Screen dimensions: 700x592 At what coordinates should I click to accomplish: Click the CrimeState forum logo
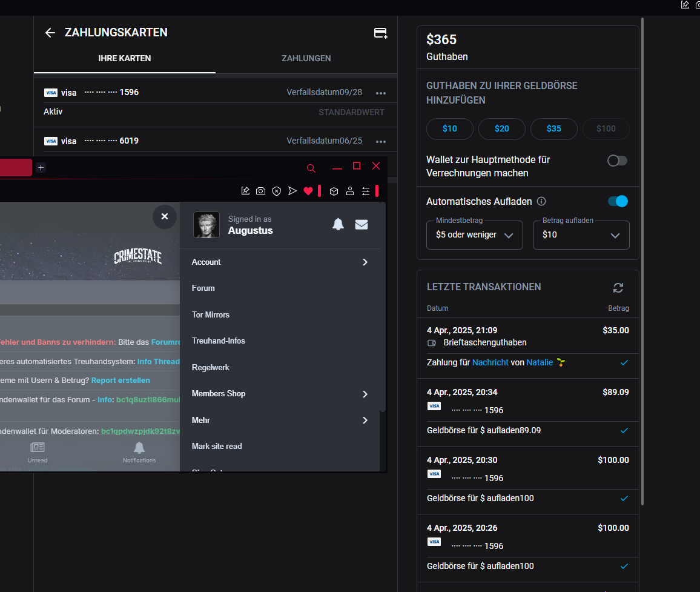point(138,256)
